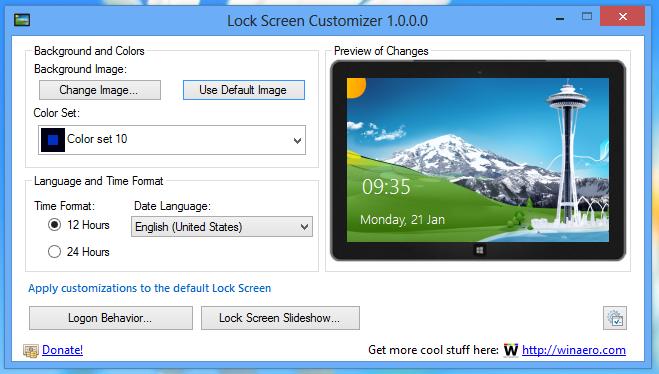This screenshot has height=374, width=659.
Task: Click the Change Image button
Action: point(100,90)
